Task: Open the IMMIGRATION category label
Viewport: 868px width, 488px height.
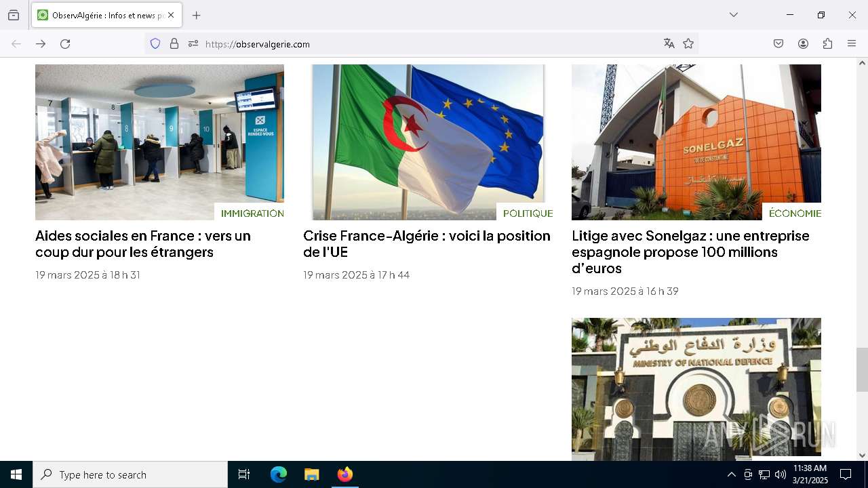Action: tap(252, 213)
